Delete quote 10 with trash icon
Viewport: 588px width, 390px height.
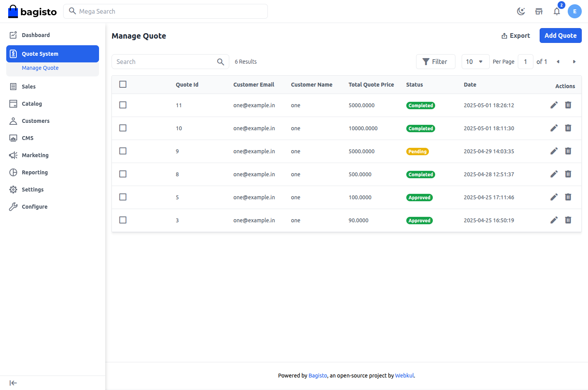pos(568,128)
